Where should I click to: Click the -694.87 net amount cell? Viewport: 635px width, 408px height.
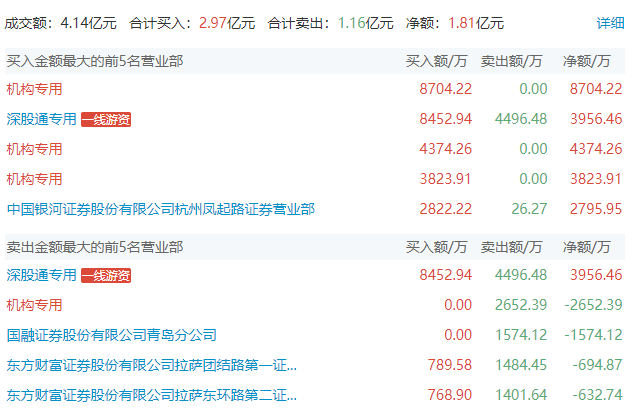(x=597, y=365)
